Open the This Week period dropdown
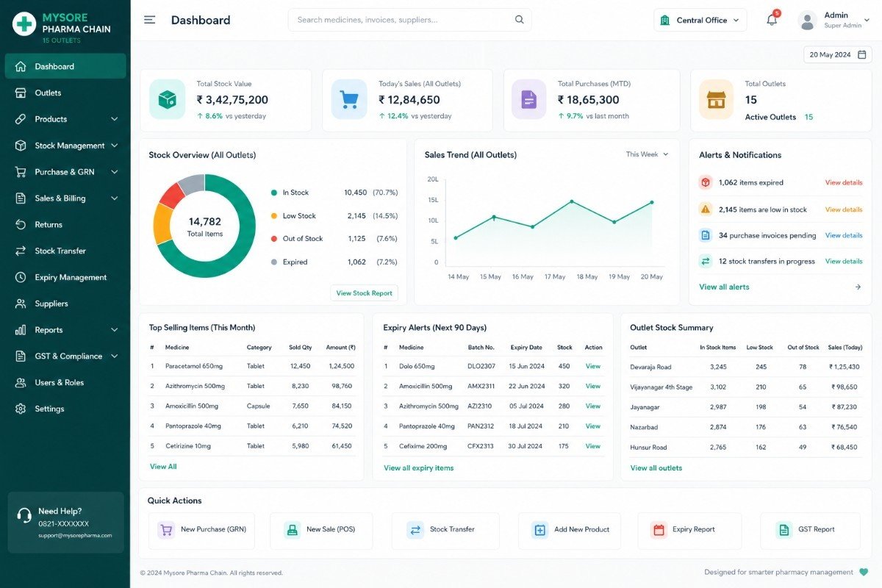882x588 pixels. 647,154
